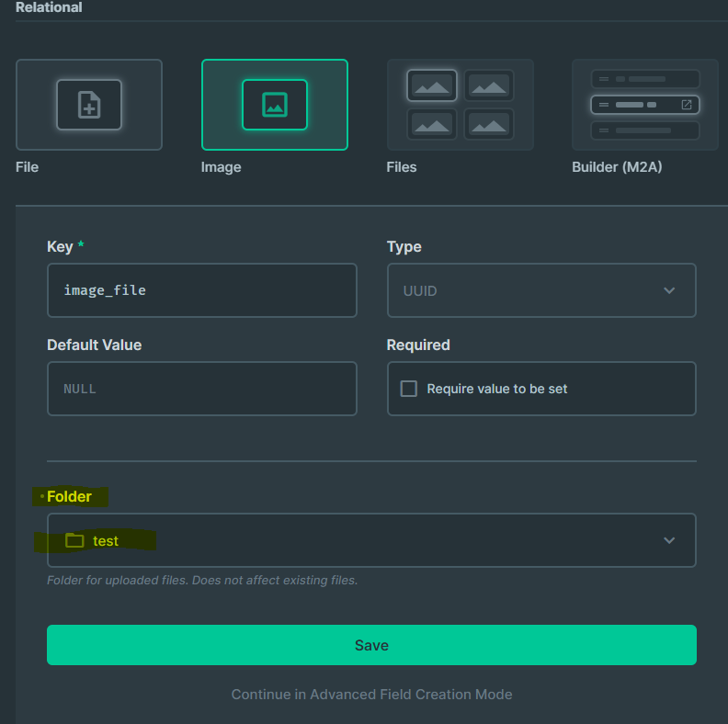The image size is (728, 724).
Task: Focus the Key input with image_file
Action: 202,290
